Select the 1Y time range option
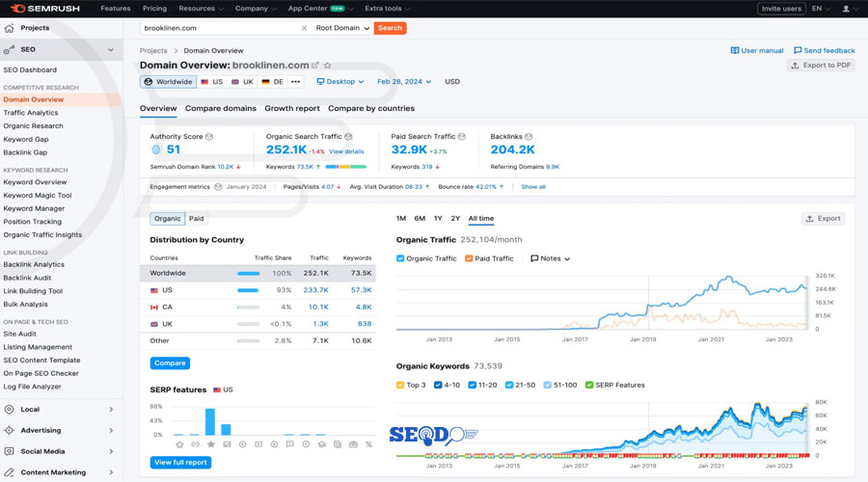 438,219
